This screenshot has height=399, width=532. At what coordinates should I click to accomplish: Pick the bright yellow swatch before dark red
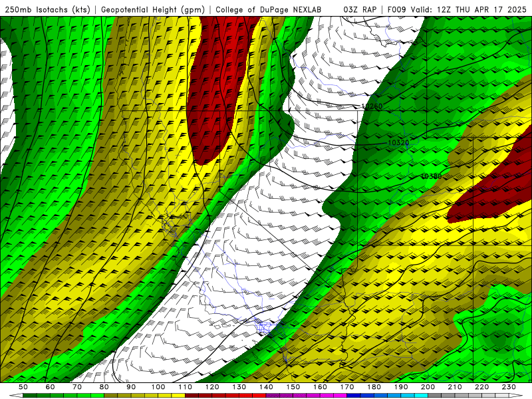click(178, 395)
